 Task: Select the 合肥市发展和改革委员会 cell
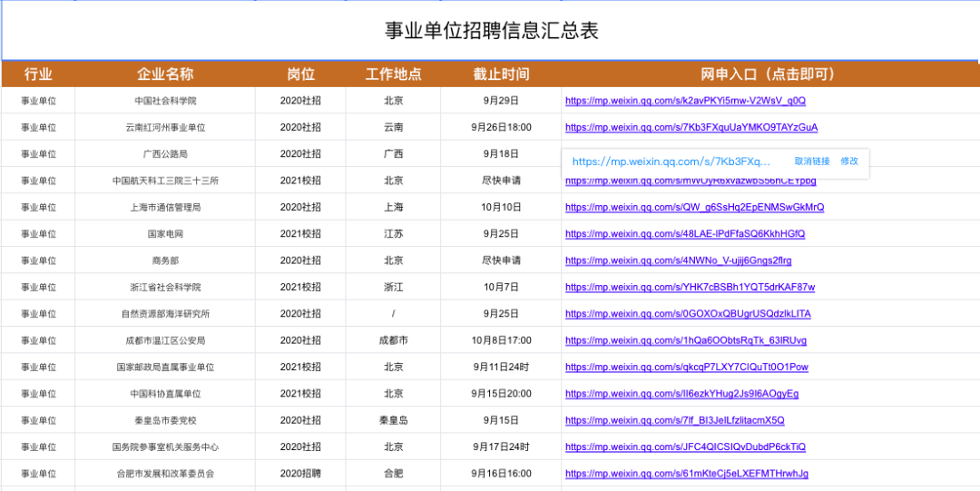click(166, 474)
